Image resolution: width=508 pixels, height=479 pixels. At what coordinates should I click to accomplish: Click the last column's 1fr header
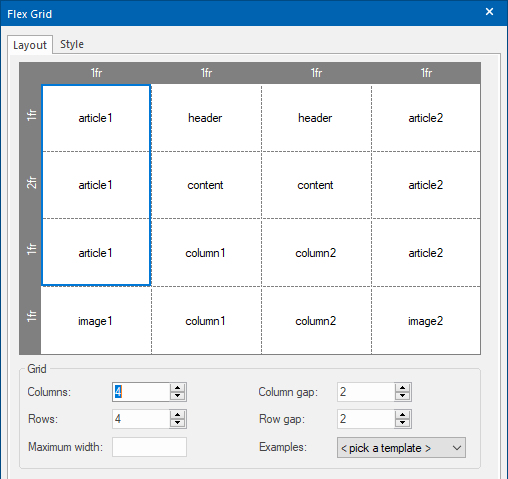426,73
